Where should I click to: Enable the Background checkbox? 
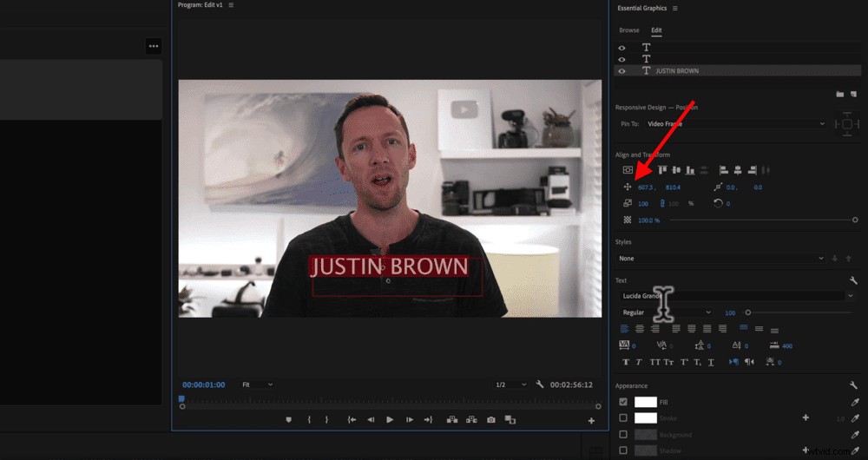pyautogui.click(x=623, y=435)
